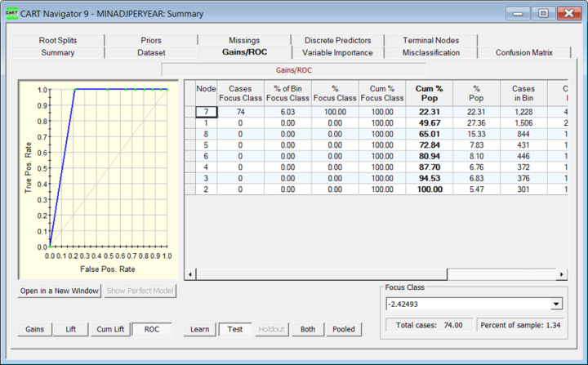Switch chart to Lift view
This screenshot has height=365, width=588.
[71, 329]
